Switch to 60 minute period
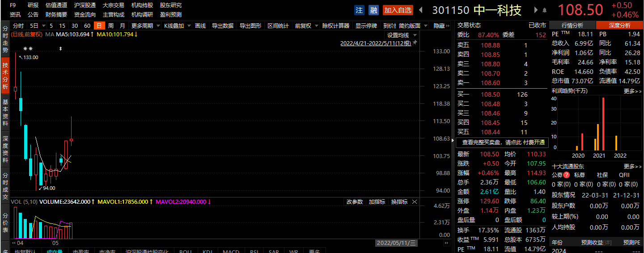 pos(87,26)
